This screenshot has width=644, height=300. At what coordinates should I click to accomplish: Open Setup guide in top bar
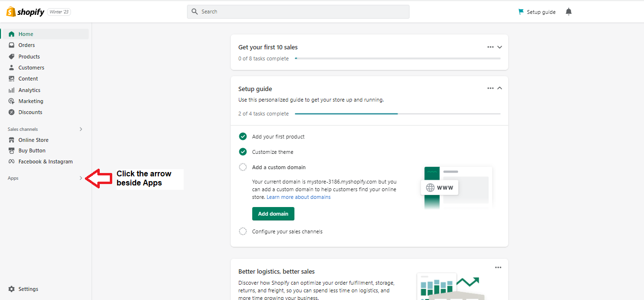[x=537, y=12]
